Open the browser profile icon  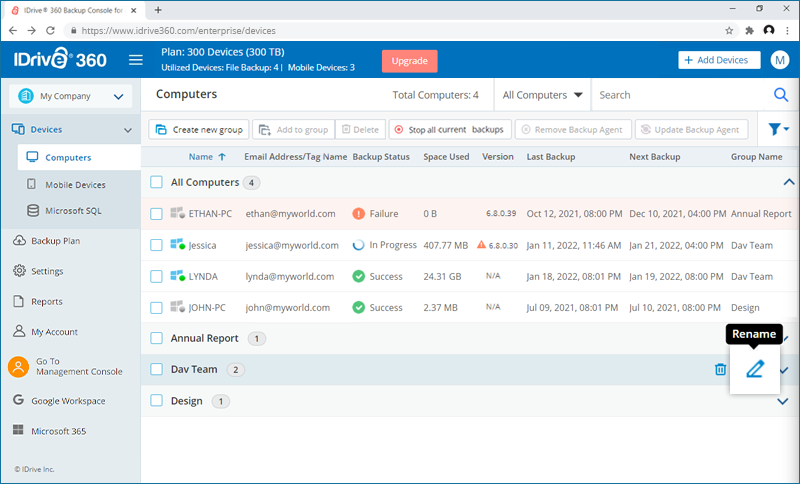point(768,31)
